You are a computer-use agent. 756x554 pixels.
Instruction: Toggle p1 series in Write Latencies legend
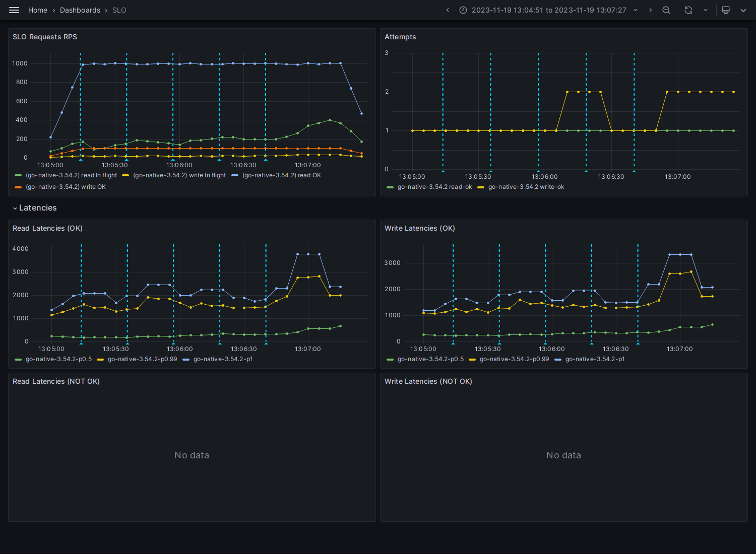[595, 359]
